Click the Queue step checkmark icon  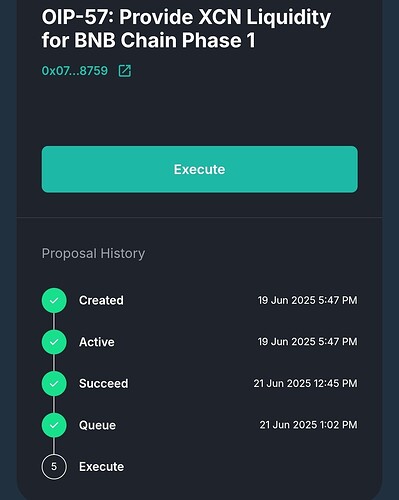pos(54,425)
